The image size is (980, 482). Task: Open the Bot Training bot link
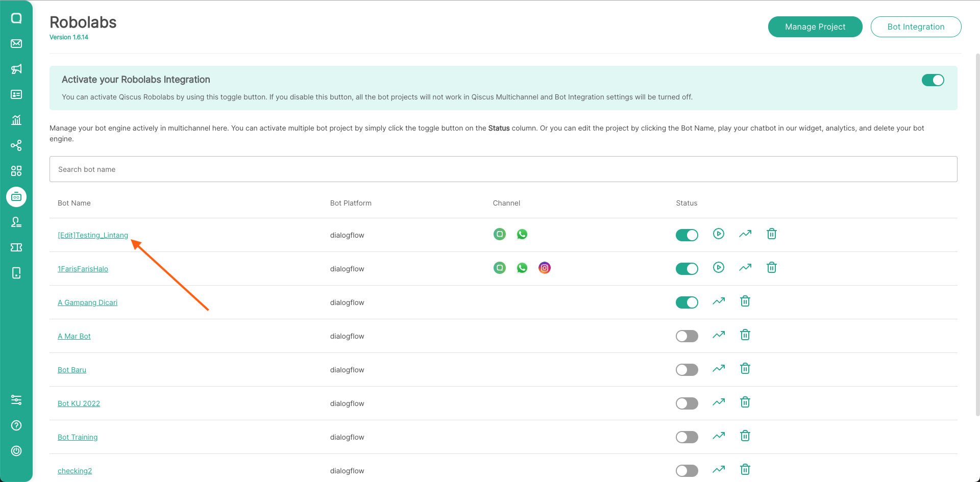78,437
